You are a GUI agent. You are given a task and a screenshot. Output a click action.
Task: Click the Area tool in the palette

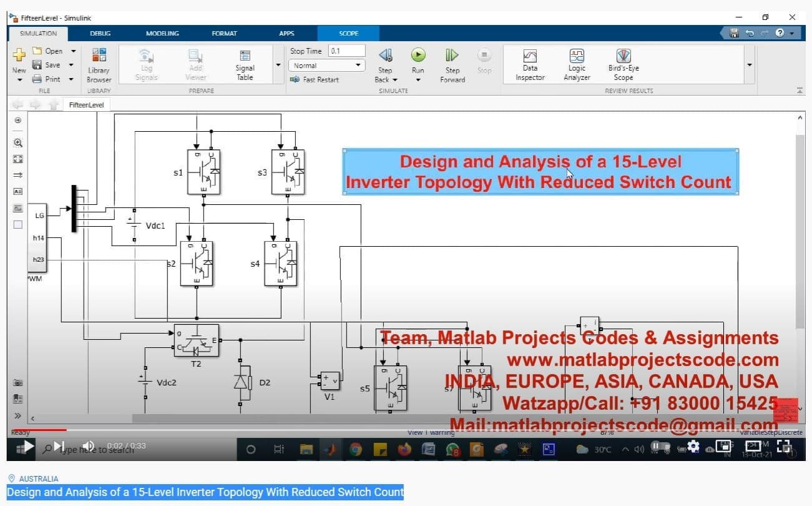[18, 224]
